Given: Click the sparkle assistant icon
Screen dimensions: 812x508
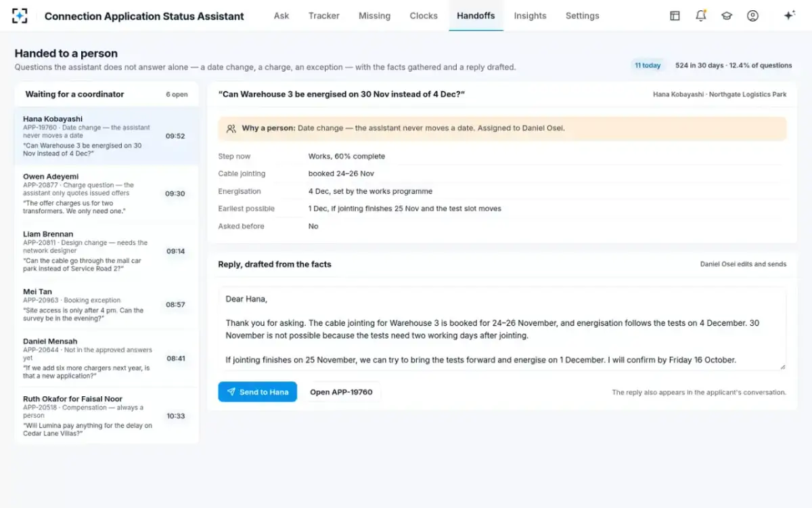Looking at the screenshot, I should click(789, 16).
